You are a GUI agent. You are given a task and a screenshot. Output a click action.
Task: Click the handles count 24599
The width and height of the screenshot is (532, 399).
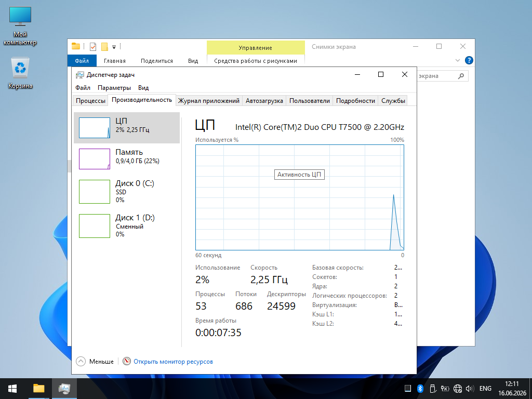point(281,306)
